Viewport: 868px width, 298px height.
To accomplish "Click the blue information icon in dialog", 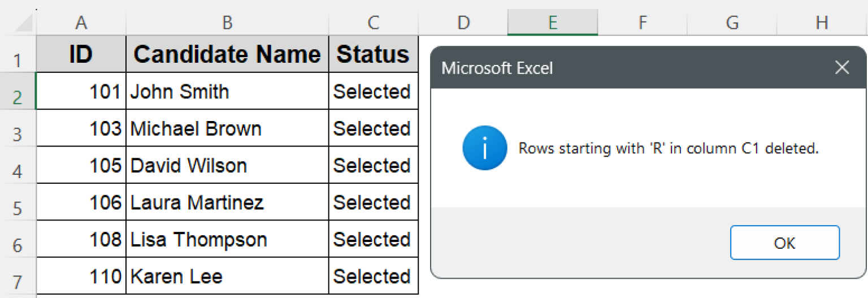I will [x=484, y=148].
